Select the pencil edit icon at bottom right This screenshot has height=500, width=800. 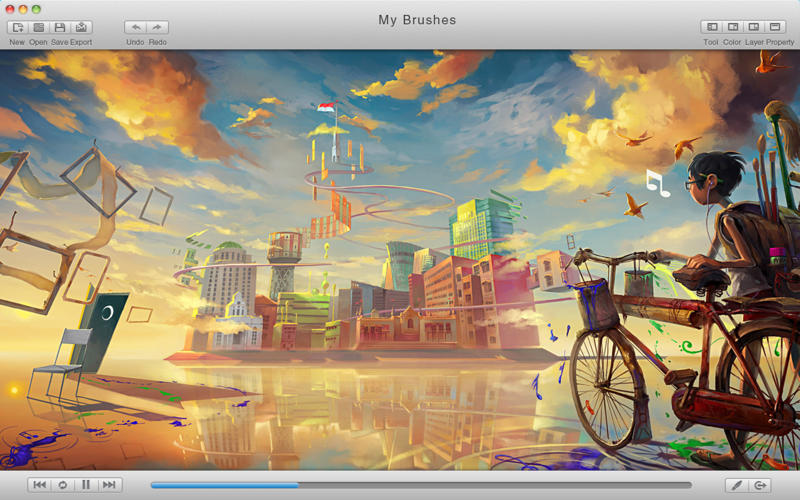coord(737,485)
